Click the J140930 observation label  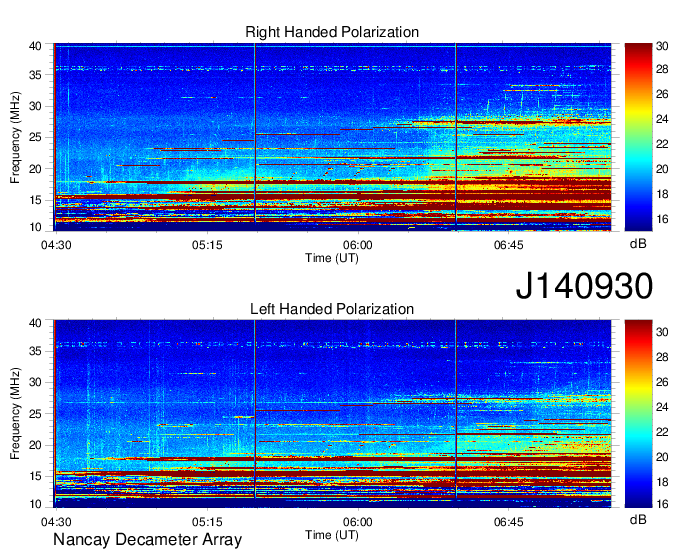click(x=584, y=286)
